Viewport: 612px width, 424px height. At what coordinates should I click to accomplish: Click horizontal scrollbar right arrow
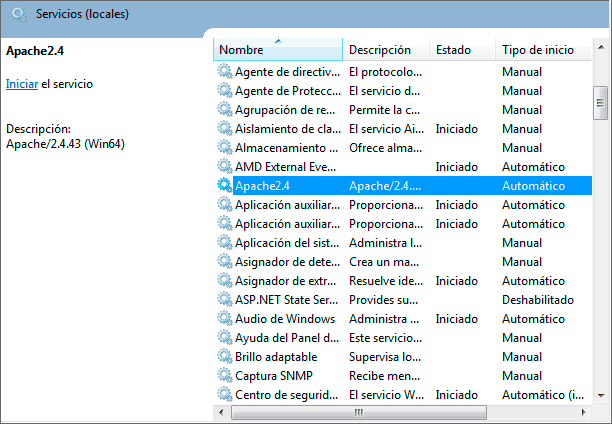coord(584,412)
